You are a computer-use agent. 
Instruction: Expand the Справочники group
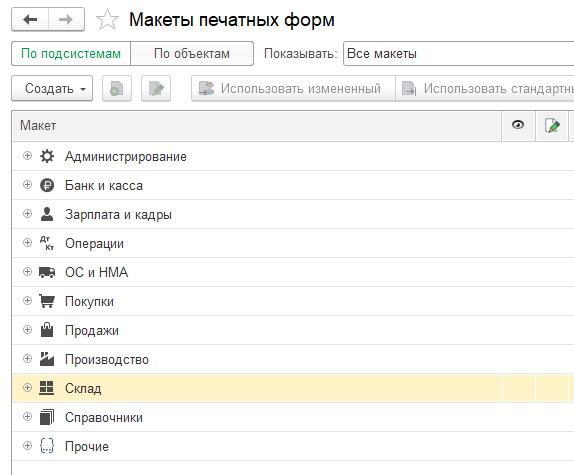(x=27, y=416)
